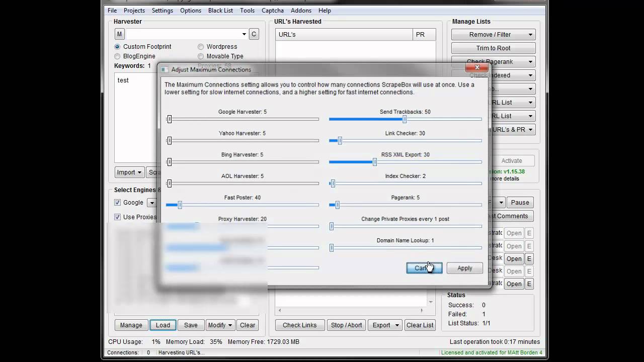Toggle the Google engine checkbox

pos(117,203)
